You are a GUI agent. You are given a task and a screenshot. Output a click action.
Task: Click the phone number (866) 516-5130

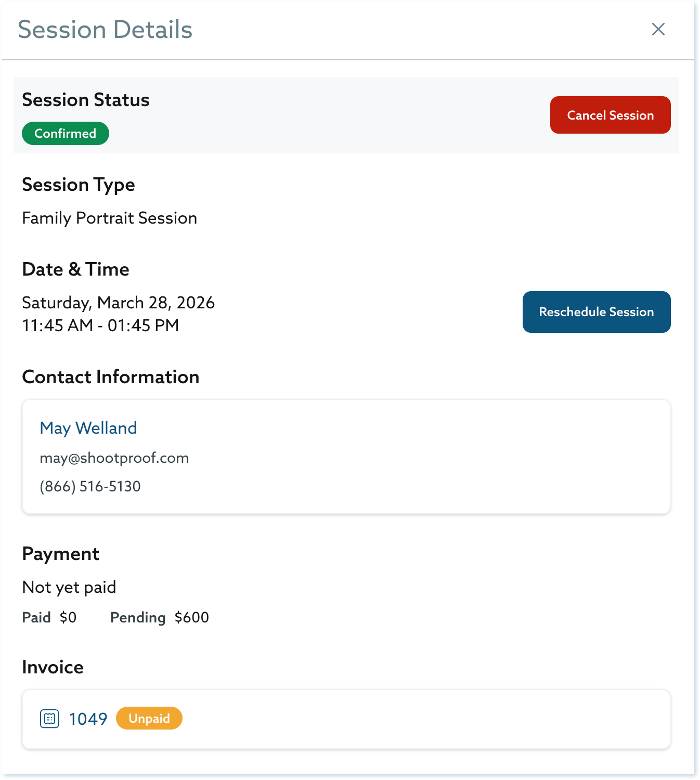pyautogui.click(x=90, y=486)
